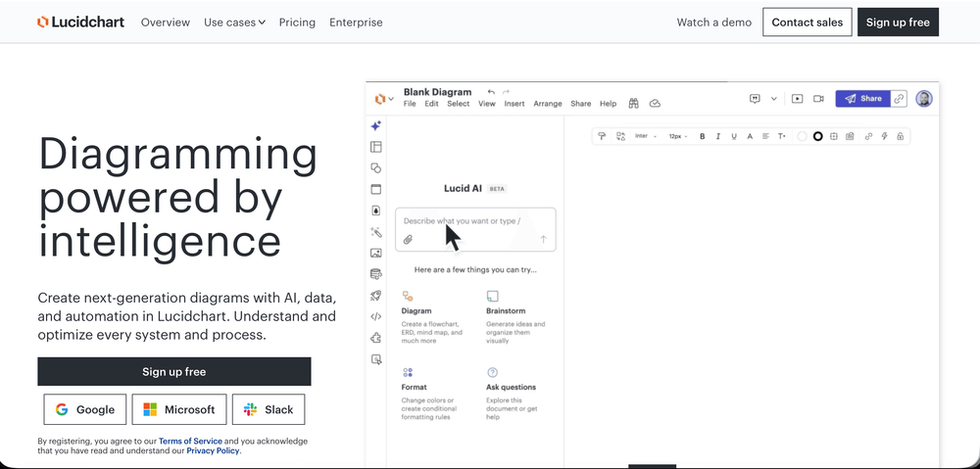This screenshot has height=469, width=980.
Task: Toggle bold formatting in the toolbar
Action: point(702,136)
